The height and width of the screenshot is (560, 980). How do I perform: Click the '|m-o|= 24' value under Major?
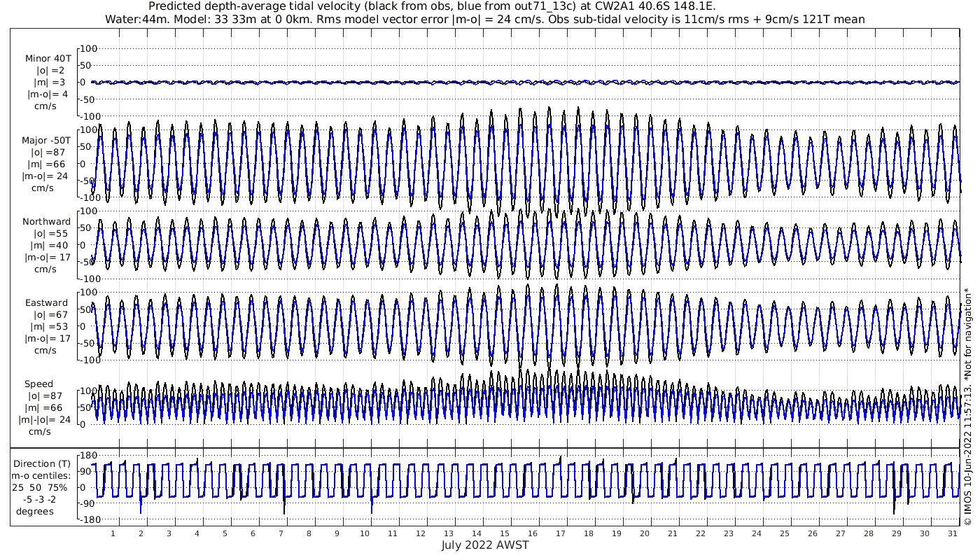[45, 176]
